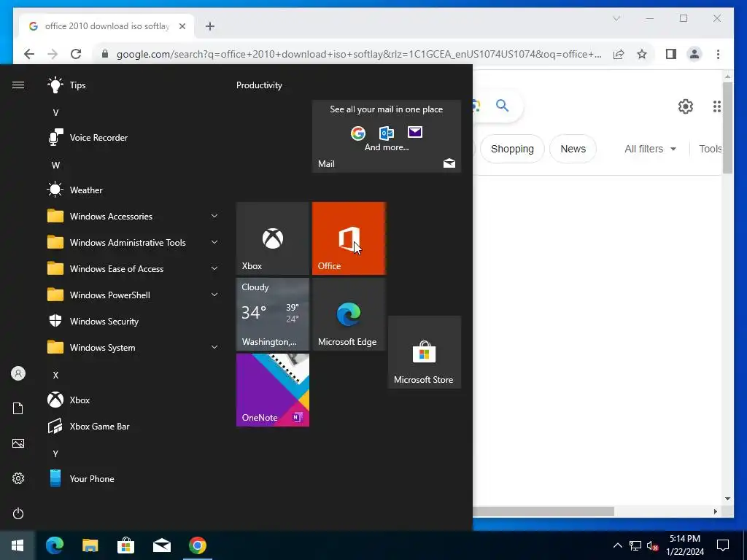The image size is (747, 560).
Task: Open the OneNote tile
Action: (273, 390)
